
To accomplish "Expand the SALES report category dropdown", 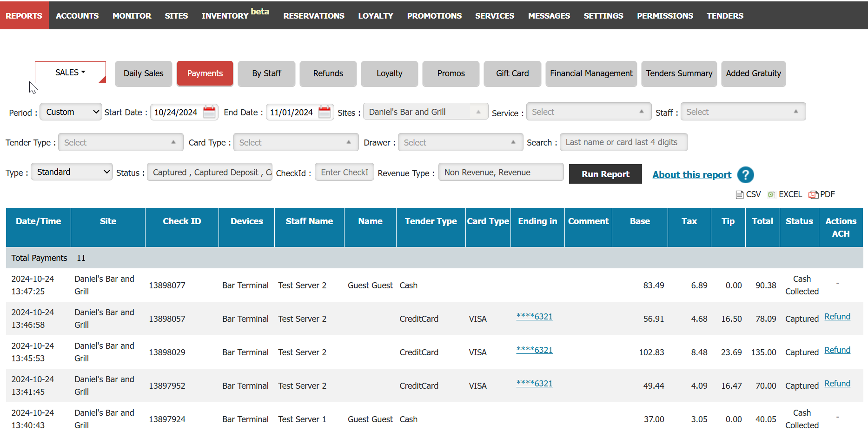I will 70,73.
